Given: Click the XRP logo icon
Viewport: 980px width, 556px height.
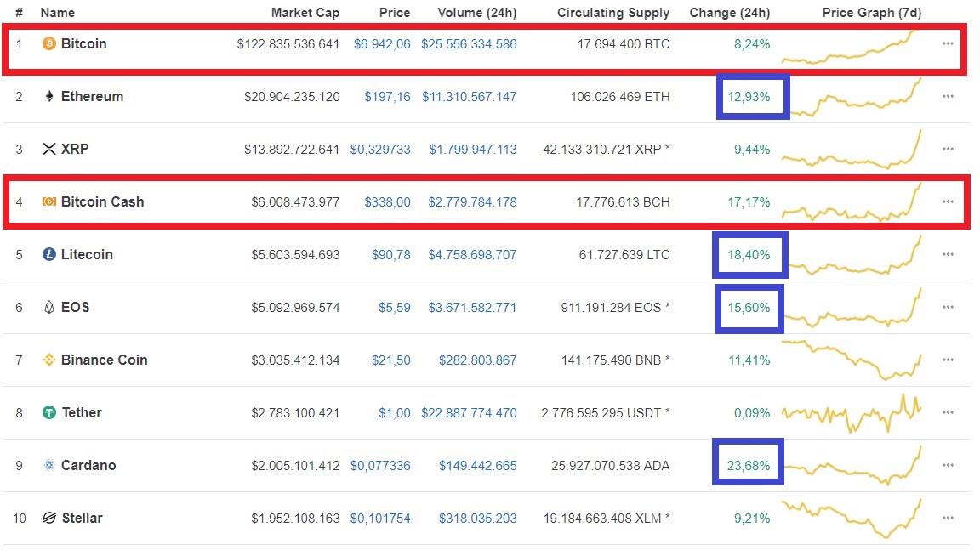Looking at the screenshot, I should click(x=48, y=149).
